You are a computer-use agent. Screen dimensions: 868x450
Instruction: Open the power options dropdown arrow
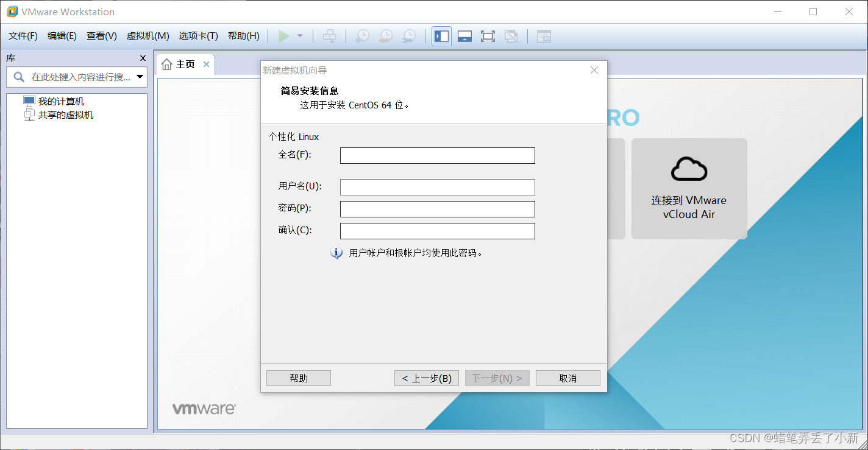300,37
